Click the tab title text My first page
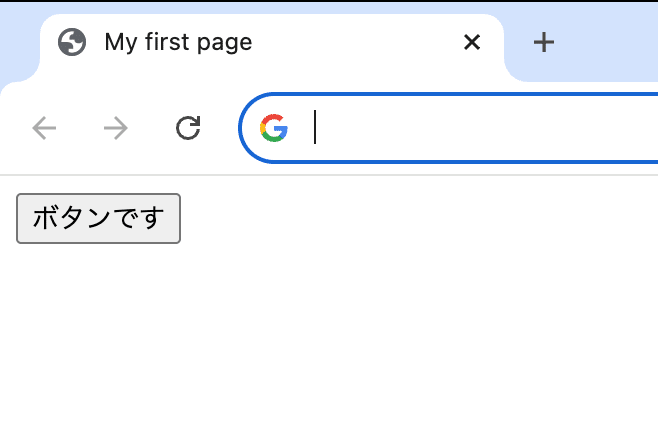Image resolution: width=658 pixels, height=440 pixels. tap(178, 42)
